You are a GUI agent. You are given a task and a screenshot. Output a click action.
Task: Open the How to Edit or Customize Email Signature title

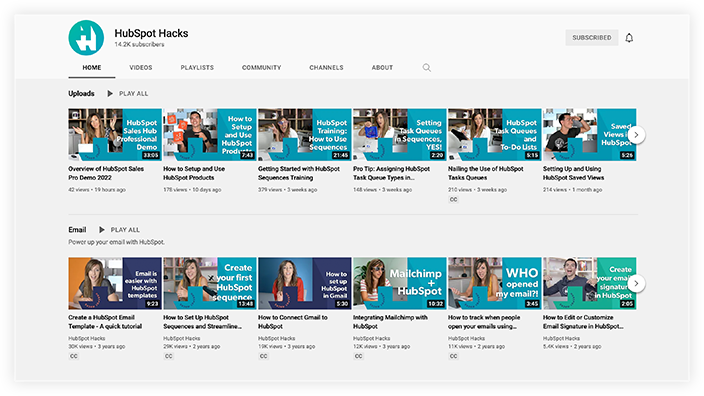[x=583, y=322]
